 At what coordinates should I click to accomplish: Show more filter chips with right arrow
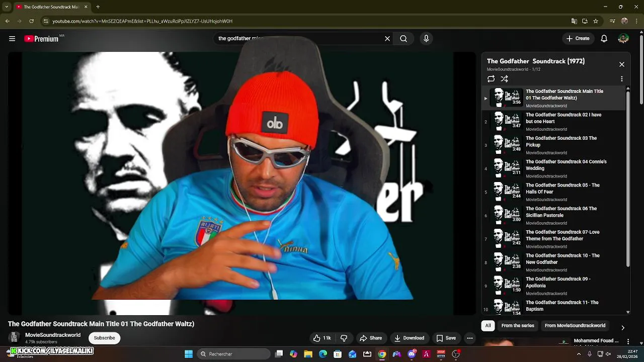point(623,328)
